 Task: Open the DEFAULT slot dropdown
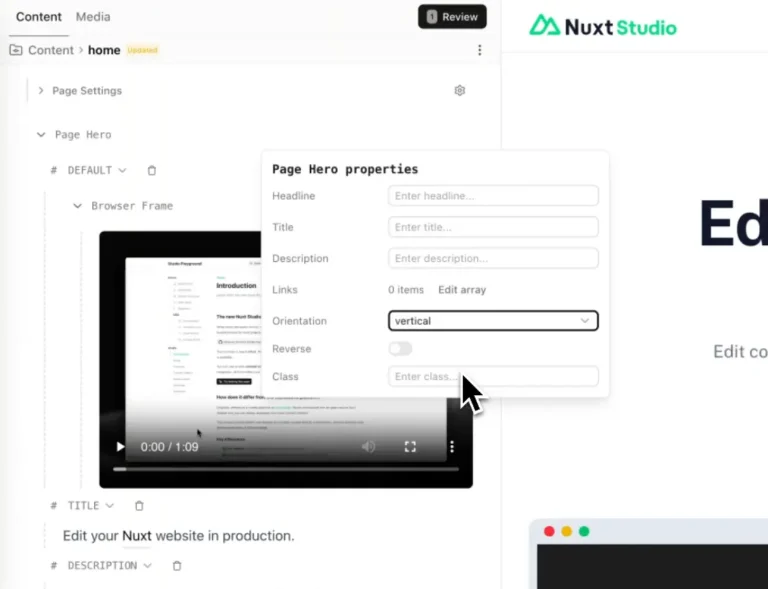(122, 170)
